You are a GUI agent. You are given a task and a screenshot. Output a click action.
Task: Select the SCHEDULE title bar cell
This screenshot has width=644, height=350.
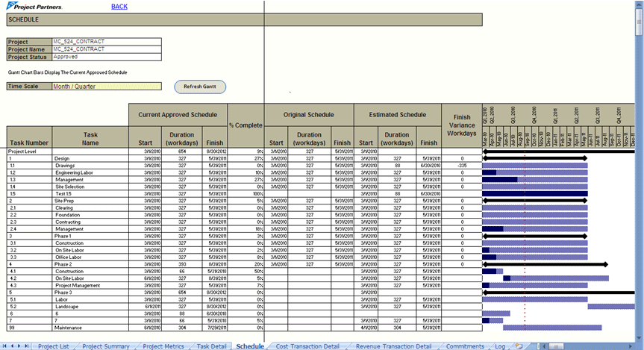(x=244, y=19)
